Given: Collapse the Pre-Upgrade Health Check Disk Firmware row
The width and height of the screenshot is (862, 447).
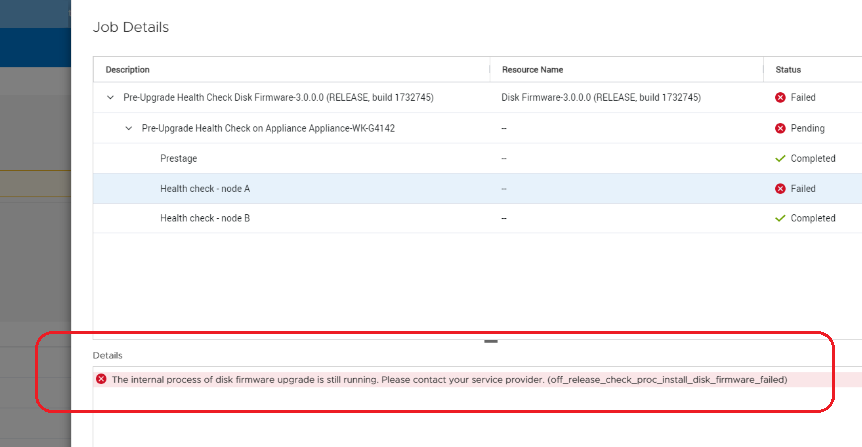Looking at the screenshot, I should point(110,97).
